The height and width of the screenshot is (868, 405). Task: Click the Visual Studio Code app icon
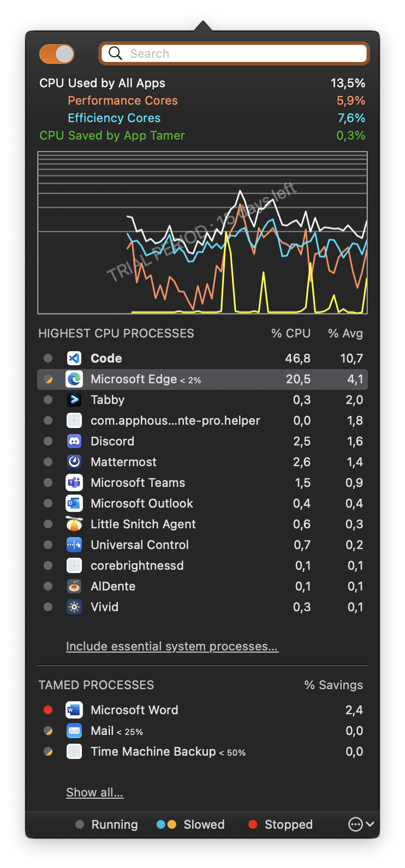pyautogui.click(x=74, y=358)
